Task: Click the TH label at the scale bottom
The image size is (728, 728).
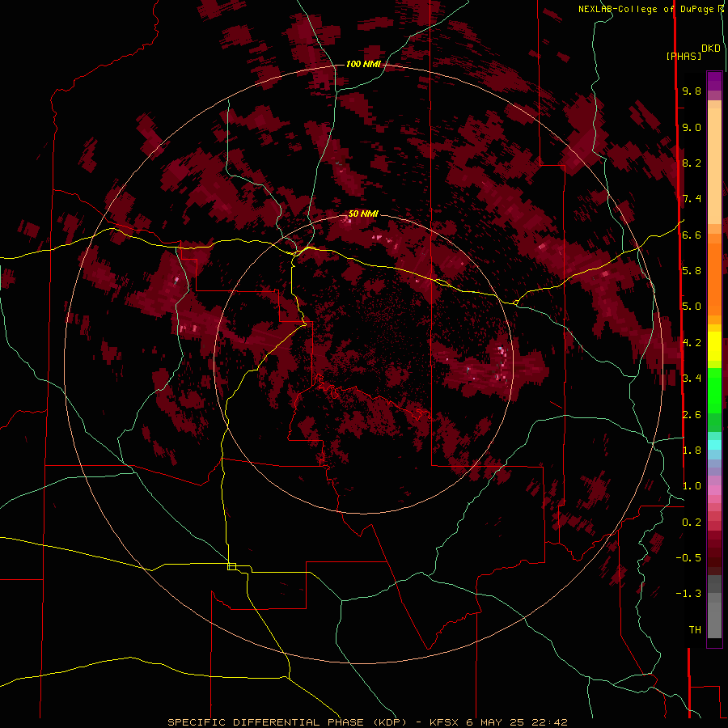Action: pyautogui.click(x=695, y=630)
